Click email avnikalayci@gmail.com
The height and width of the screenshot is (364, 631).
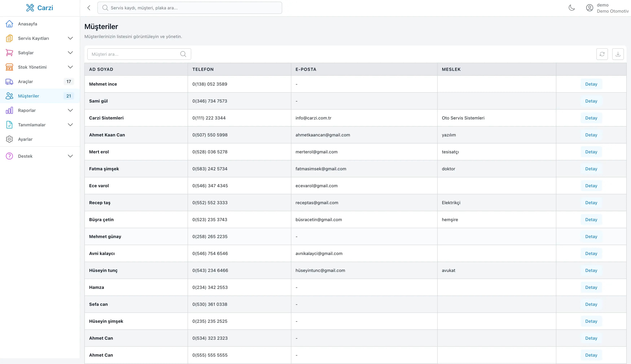click(x=319, y=254)
